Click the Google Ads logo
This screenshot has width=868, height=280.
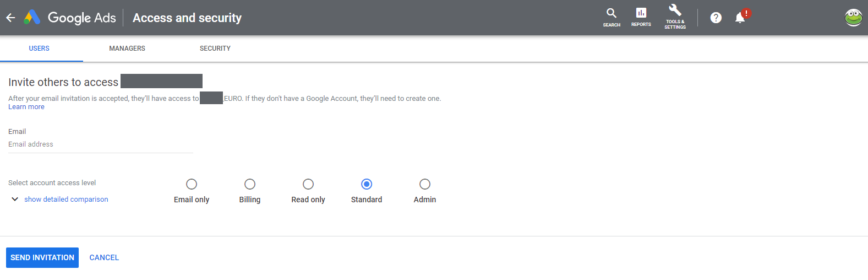pyautogui.click(x=32, y=18)
